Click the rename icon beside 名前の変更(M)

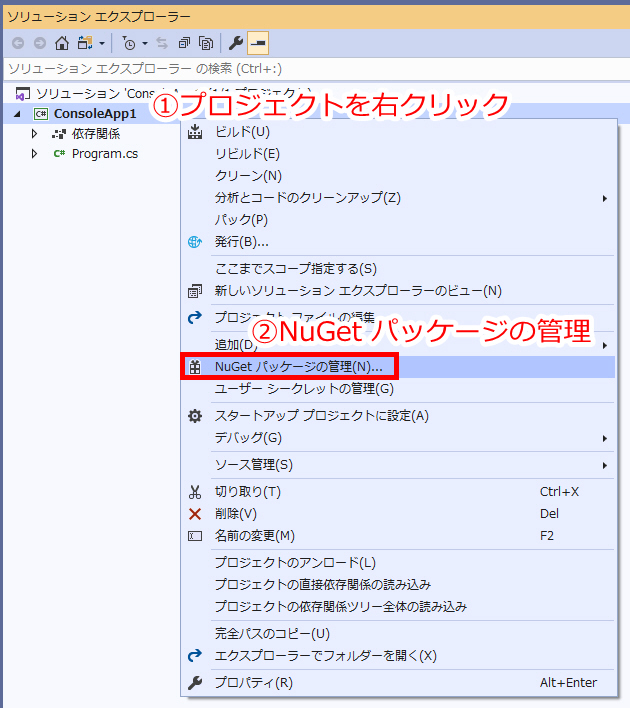coord(195,536)
